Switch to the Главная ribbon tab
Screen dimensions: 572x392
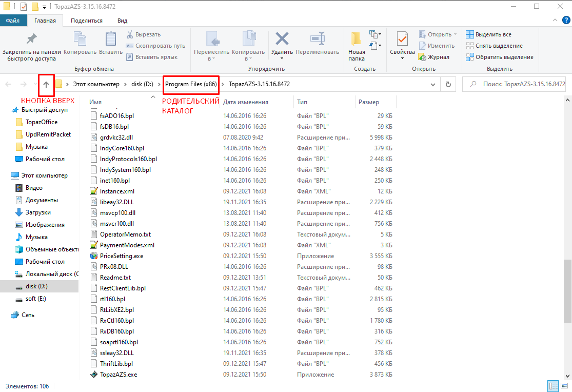point(45,21)
